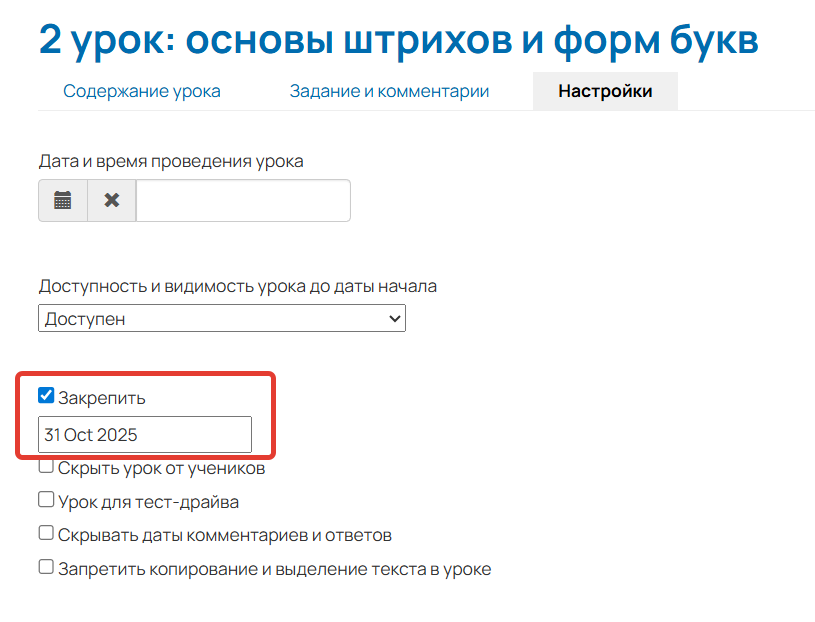
Task: Check Скрывать даты комментариев и ответов
Action: (x=45, y=533)
